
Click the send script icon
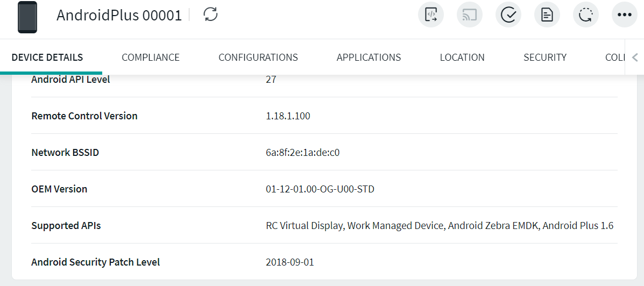[x=431, y=15]
